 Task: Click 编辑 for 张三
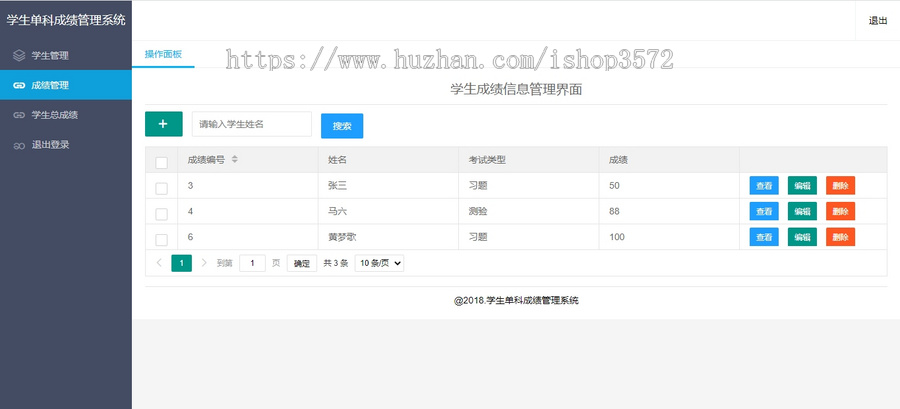tap(802, 186)
